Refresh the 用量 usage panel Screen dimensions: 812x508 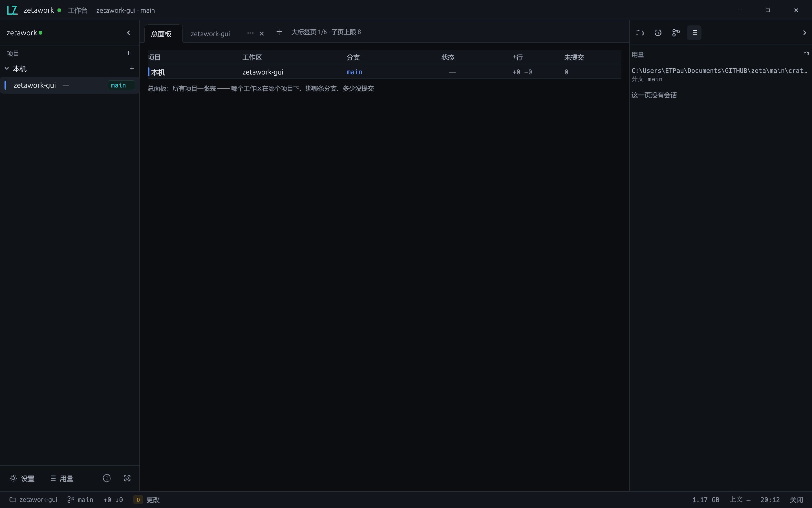pos(806,54)
